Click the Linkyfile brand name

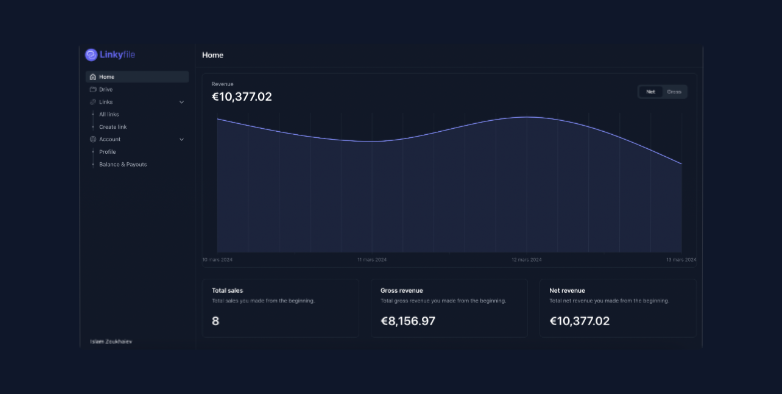[x=117, y=55]
